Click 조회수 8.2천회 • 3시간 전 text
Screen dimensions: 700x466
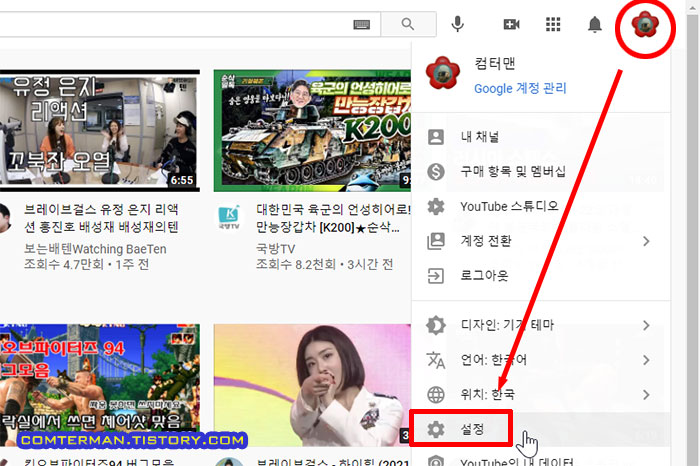325,265
